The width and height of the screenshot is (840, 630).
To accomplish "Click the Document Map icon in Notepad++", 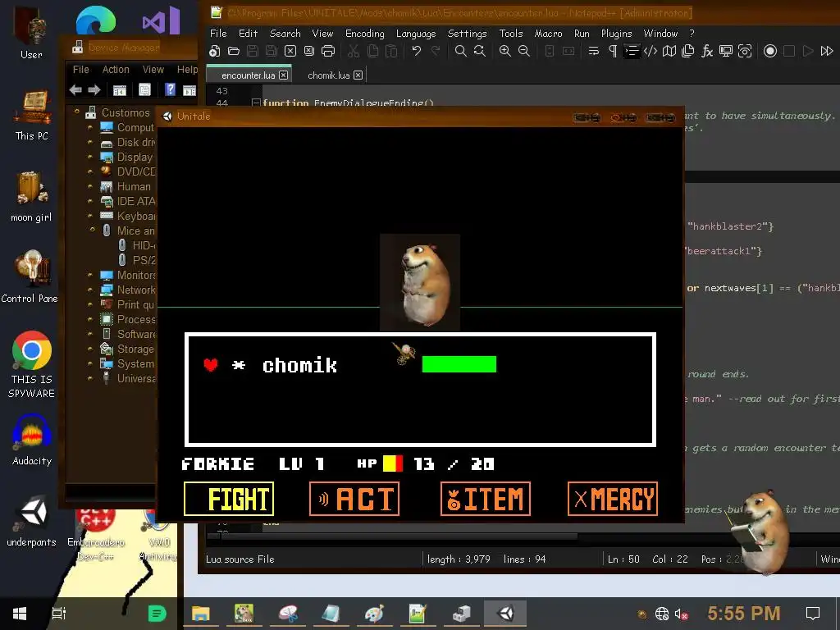I will [669, 51].
